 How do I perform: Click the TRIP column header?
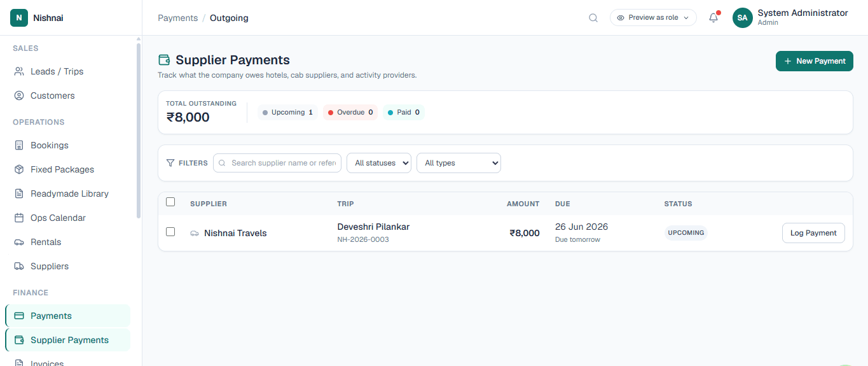[x=345, y=204]
